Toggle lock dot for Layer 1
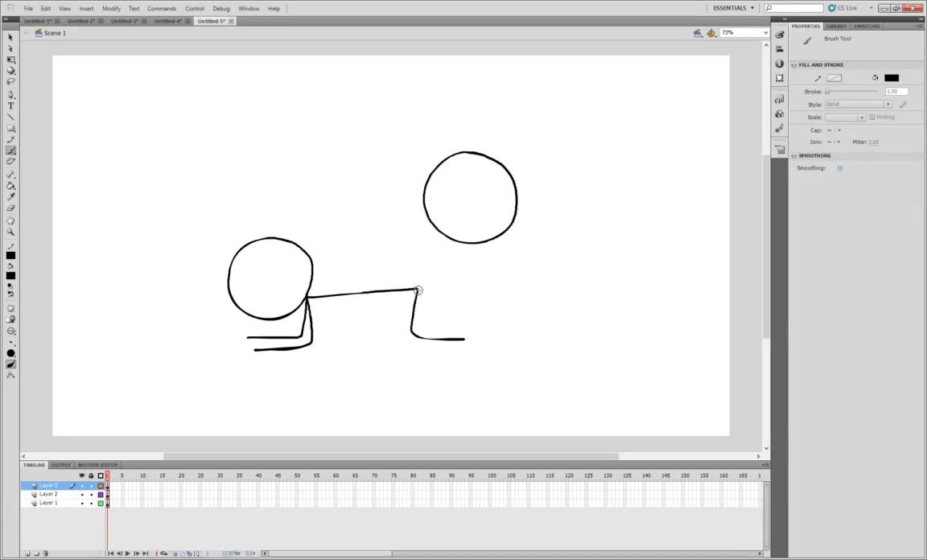927x560 pixels. [91, 503]
